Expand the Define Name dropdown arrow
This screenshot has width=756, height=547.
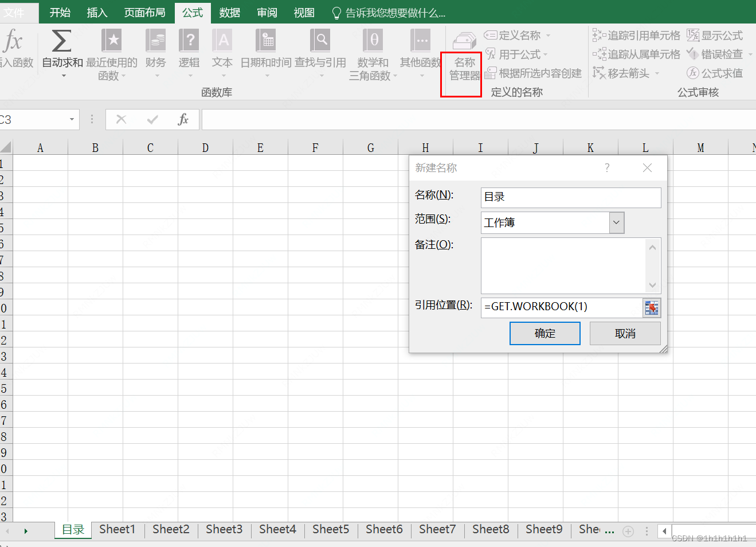coord(548,36)
